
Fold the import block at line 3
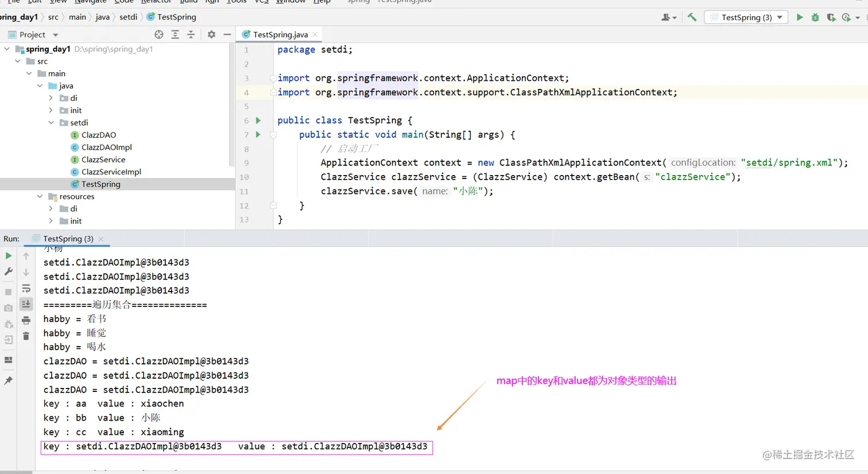(x=273, y=78)
